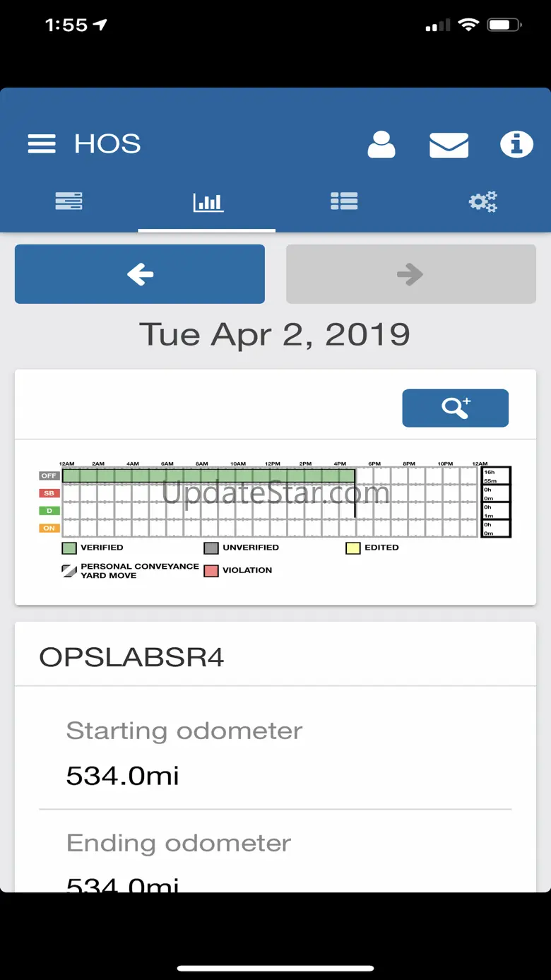Tap the OFF duty status label
The width and height of the screenshot is (551, 980).
49,476
